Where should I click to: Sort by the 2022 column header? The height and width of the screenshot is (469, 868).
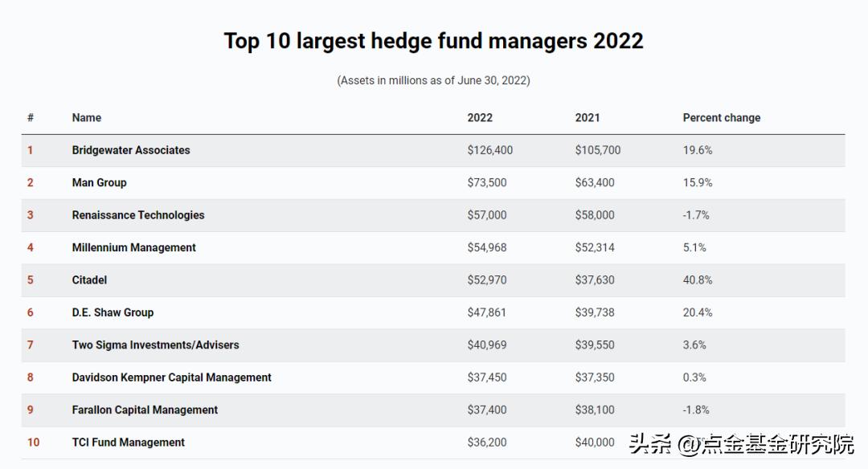(480, 118)
